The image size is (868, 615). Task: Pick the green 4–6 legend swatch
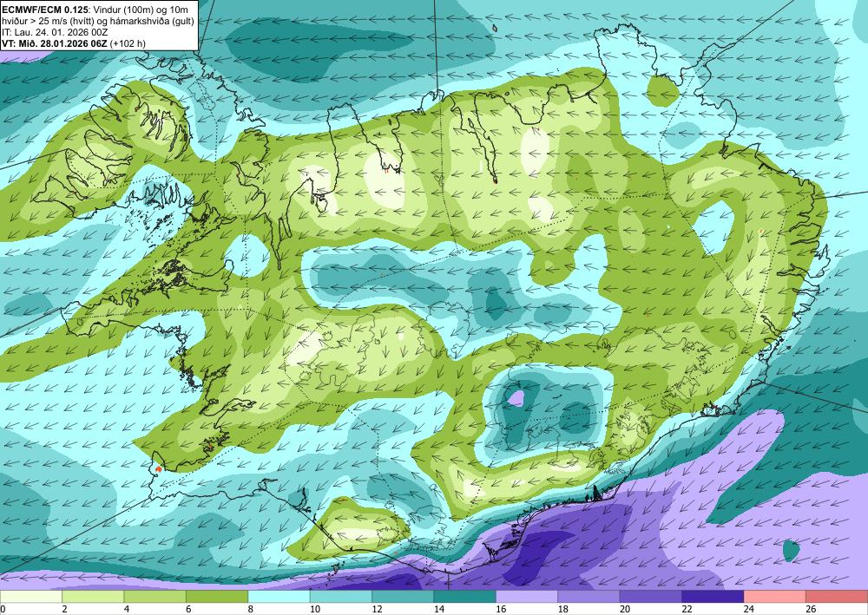tap(155, 597)
